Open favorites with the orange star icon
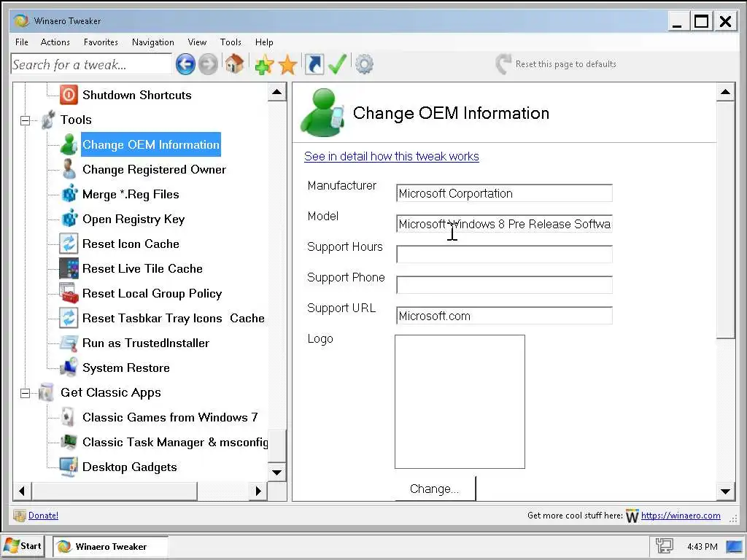This screenshot has height=560, width=747. coord(287,65)
